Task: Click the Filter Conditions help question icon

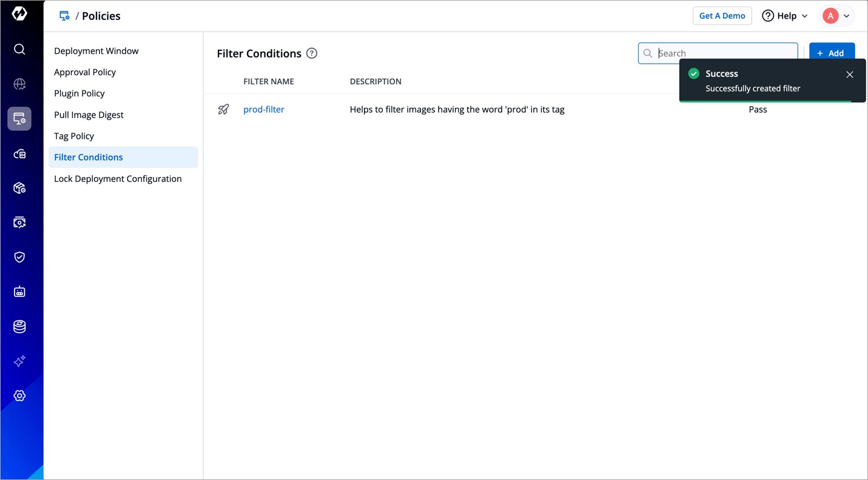Action: [312, 53]
